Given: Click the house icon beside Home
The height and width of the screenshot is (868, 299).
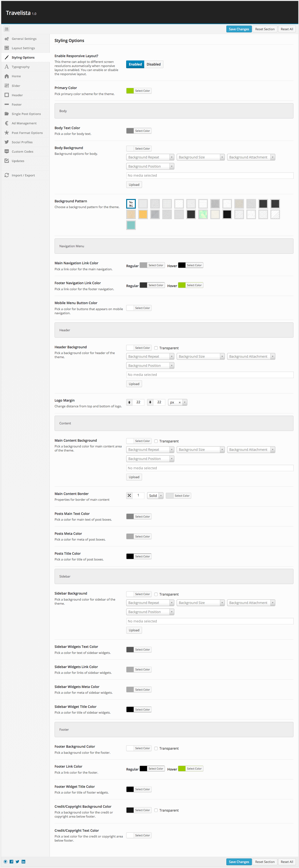Looking at the screenshot, I should pyautogui.click(x=7, y=76).
